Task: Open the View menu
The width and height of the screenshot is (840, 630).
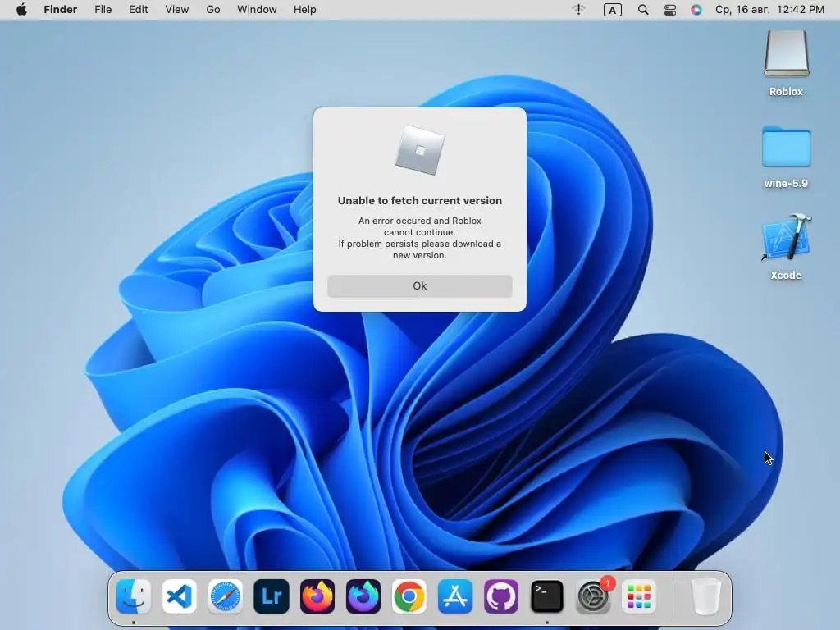Action: point(177,10)
